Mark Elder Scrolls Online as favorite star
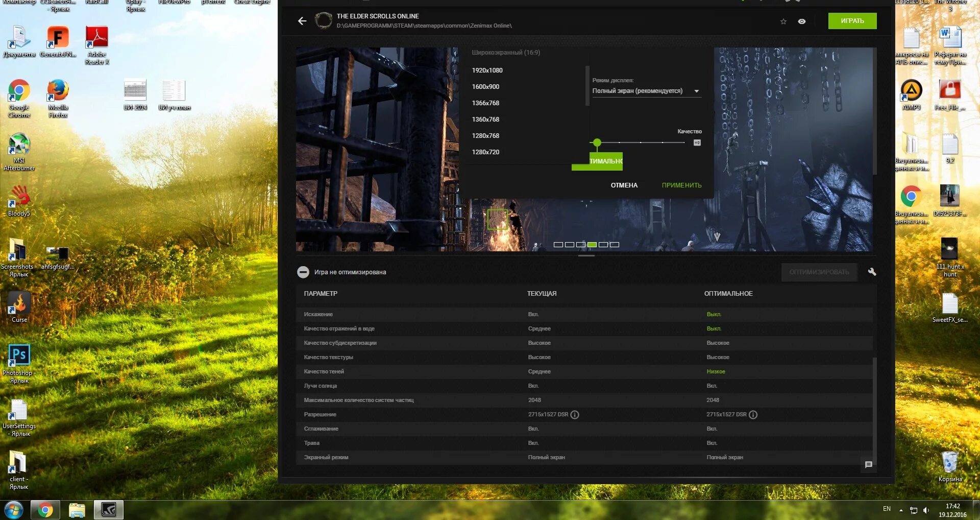This screenshot has width=980, height=520. tap(783, 21)
